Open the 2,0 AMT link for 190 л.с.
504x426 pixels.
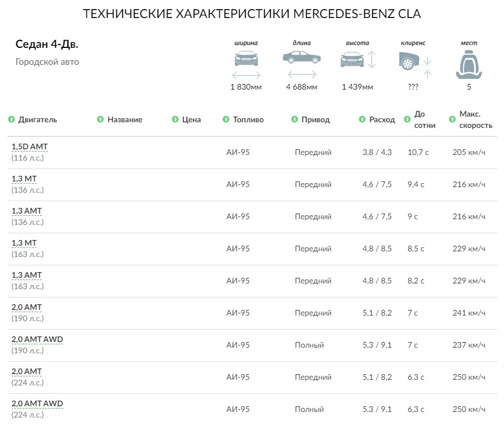pyautogui.click(x=26, y=308)
